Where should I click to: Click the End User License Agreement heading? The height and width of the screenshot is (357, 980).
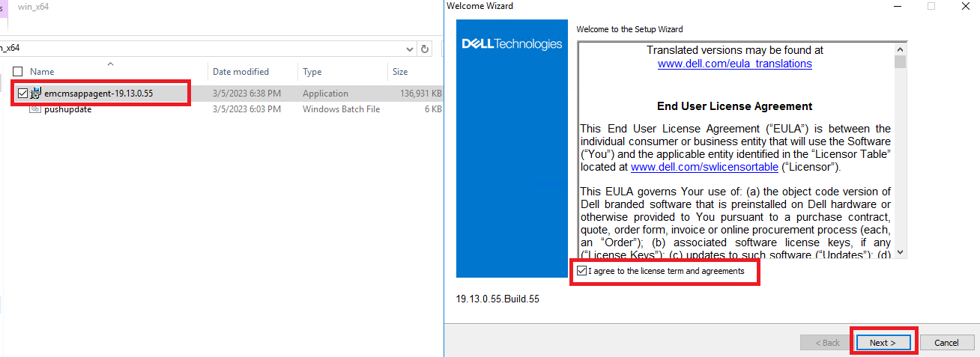click(x=734, y=106)
